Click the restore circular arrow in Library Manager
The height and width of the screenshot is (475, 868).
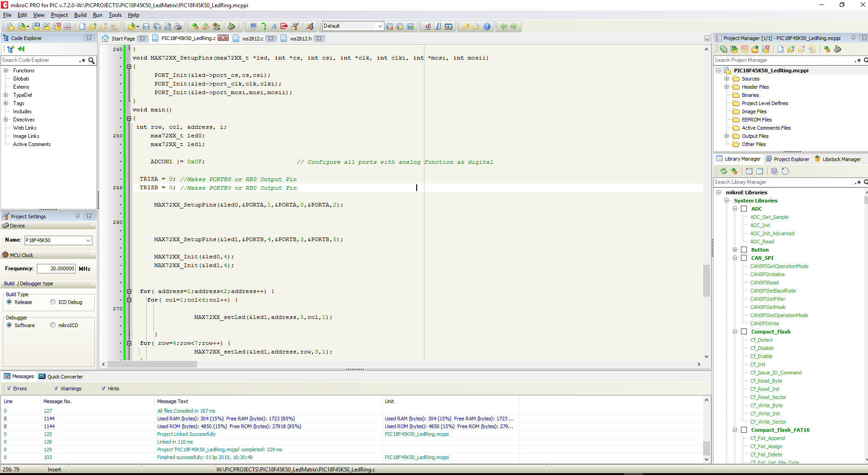(785, 171)
